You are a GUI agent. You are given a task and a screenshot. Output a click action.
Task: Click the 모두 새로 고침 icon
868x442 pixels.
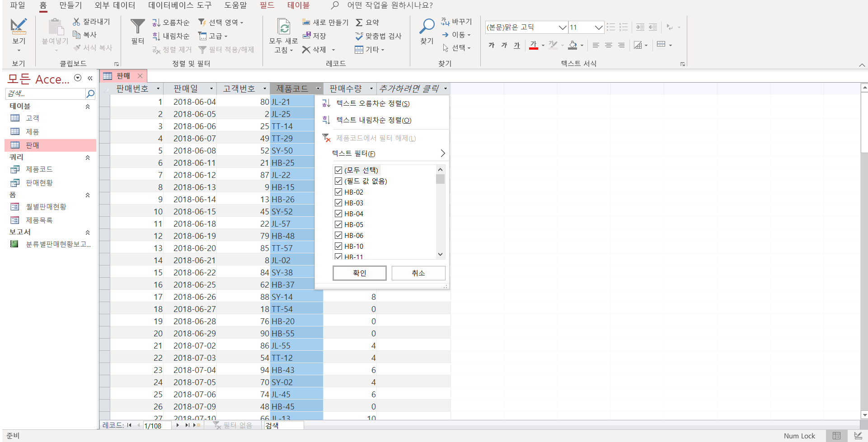[x=284, y=27]
